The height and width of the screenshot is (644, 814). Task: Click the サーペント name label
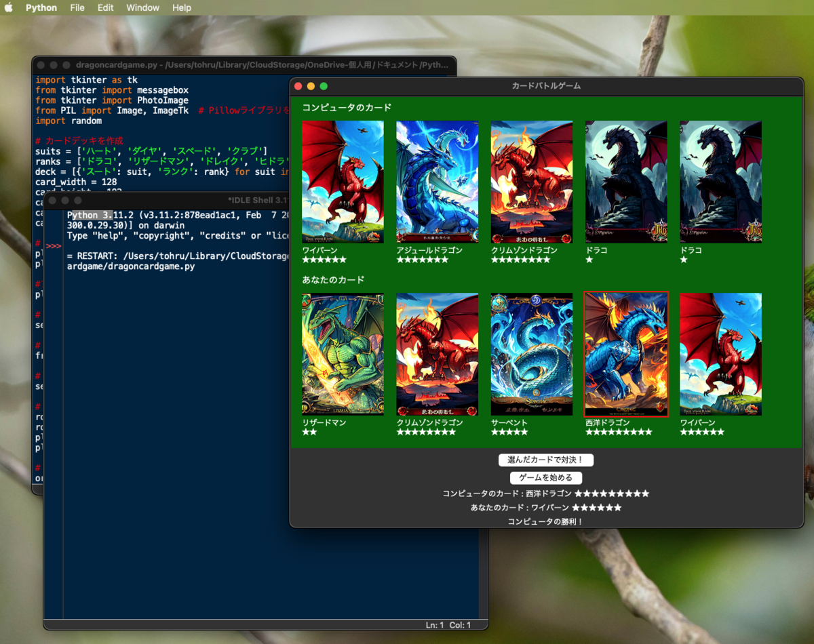point(509,422)
